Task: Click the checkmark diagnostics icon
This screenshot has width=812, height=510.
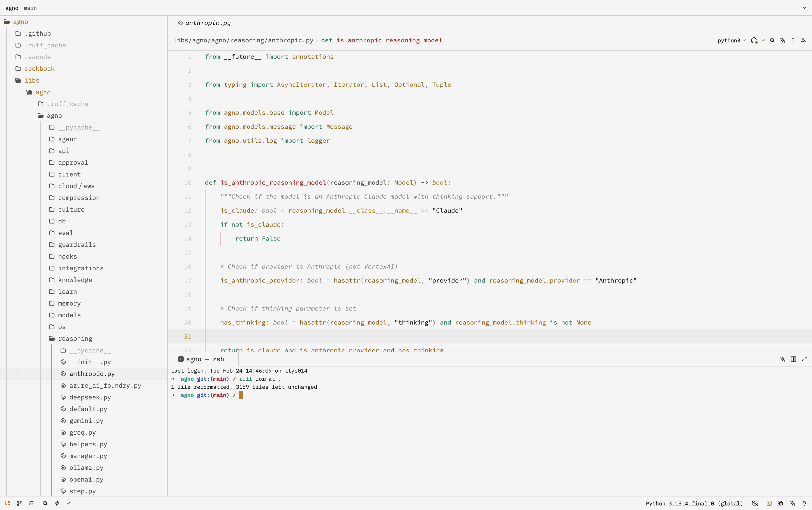Action: (x=68, y=503)
